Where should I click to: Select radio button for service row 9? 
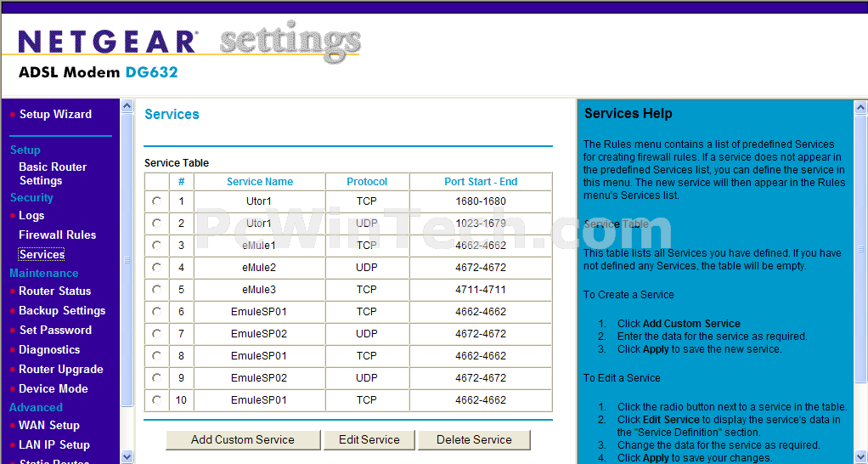(x=156, y=378)
